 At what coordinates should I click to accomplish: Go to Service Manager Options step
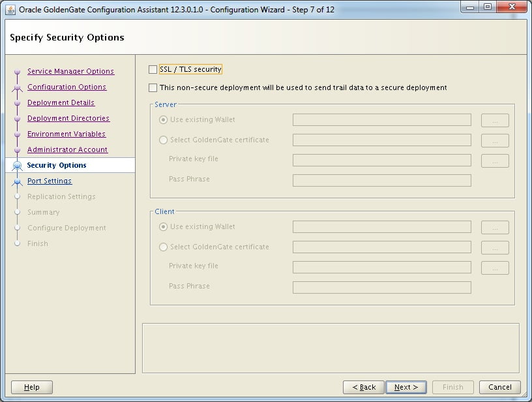pyautogui.click(x=70, y=71)
